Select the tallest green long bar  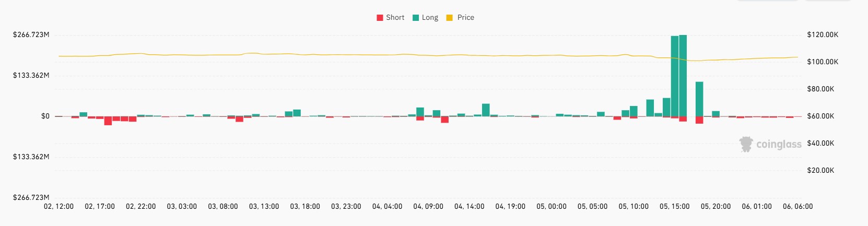click(x=683, y=75)
